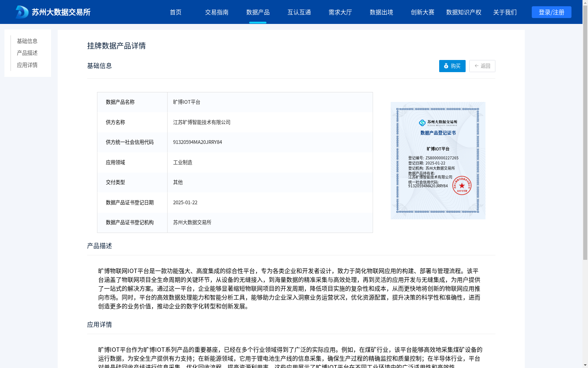Image resolution: width=588 pixels, height=368 pixels.
Task: Click the 供方名称 label cell
Action: point(132,122)
